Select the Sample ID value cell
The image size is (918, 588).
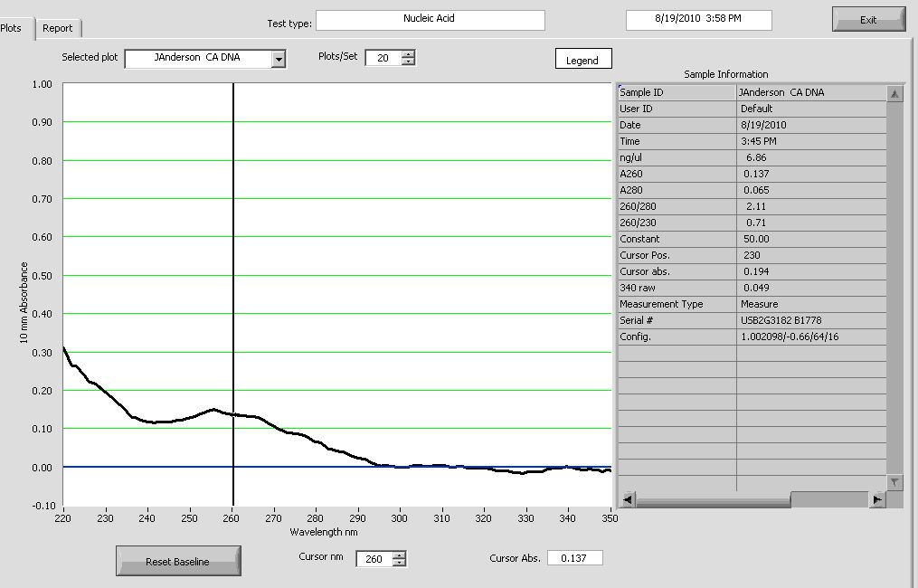(809, 92)
